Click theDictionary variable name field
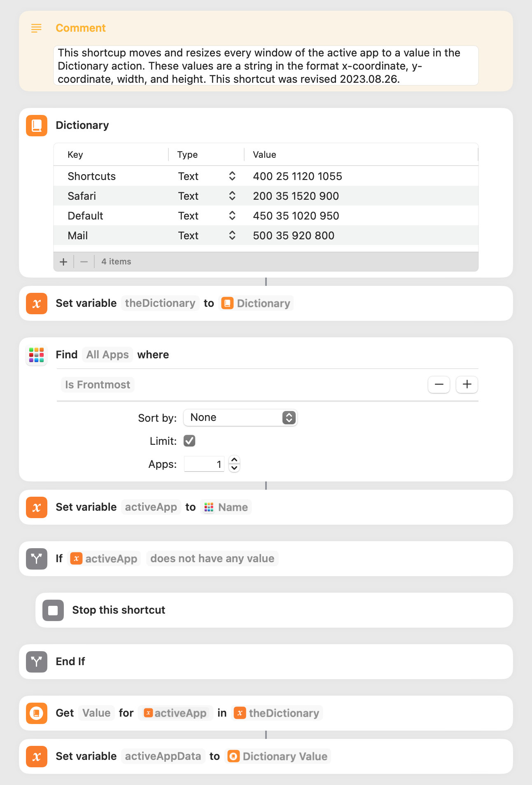This screenshot has width=532, height=785. point(160,304)
